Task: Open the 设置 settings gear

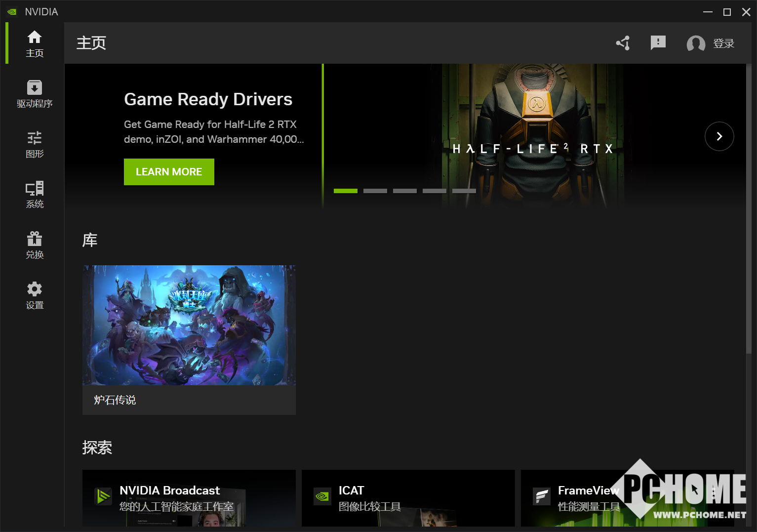Action: coord(35,295)
